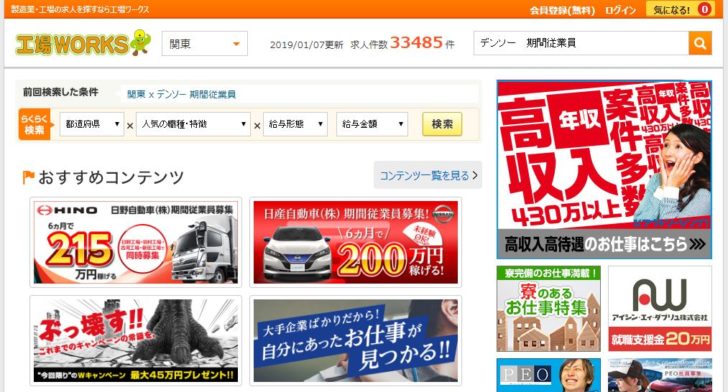Click the 気になる! favorites counter badge
This screenshot has height=392, width=728.
tap(704, 9)
